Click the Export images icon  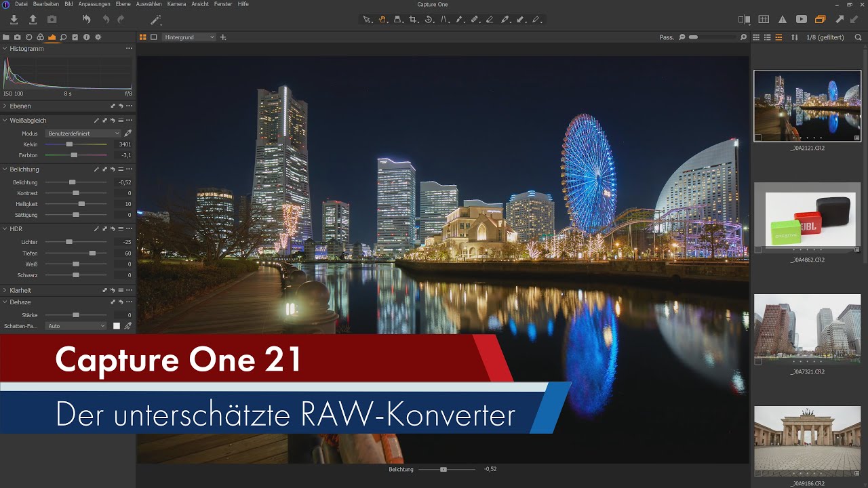click(x=33, y=20)
